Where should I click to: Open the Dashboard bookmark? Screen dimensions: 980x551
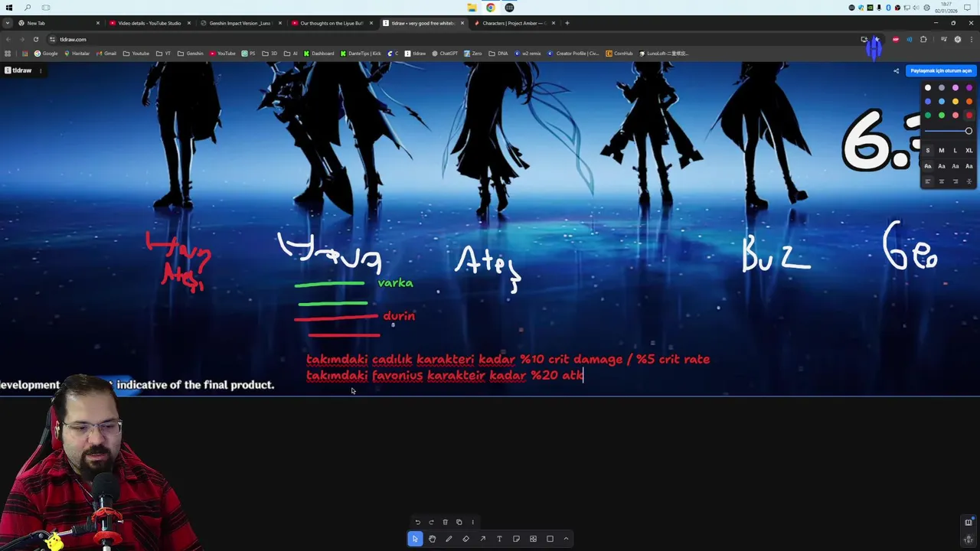click(x=318, y=54)
